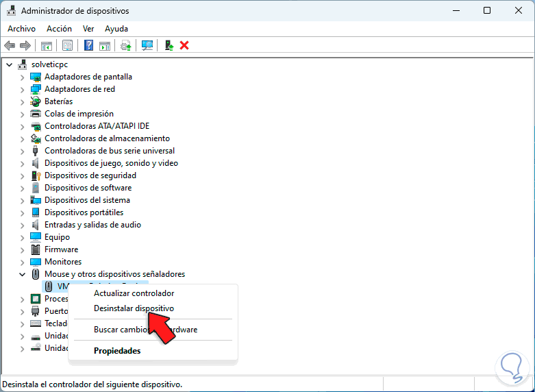The width and height of the screenshot is (535, 392).
Task: Click the USB icon for bus serie universal
Action: pos(35,151)
